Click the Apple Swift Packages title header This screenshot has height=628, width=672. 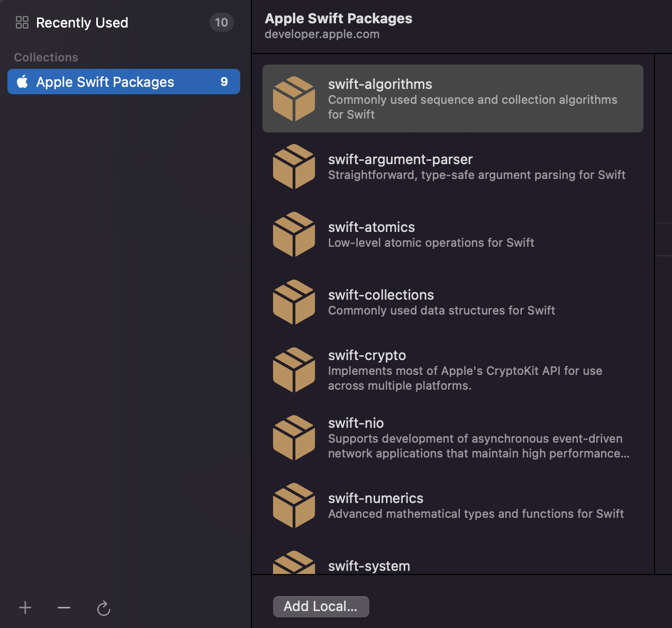click(339, 19)
